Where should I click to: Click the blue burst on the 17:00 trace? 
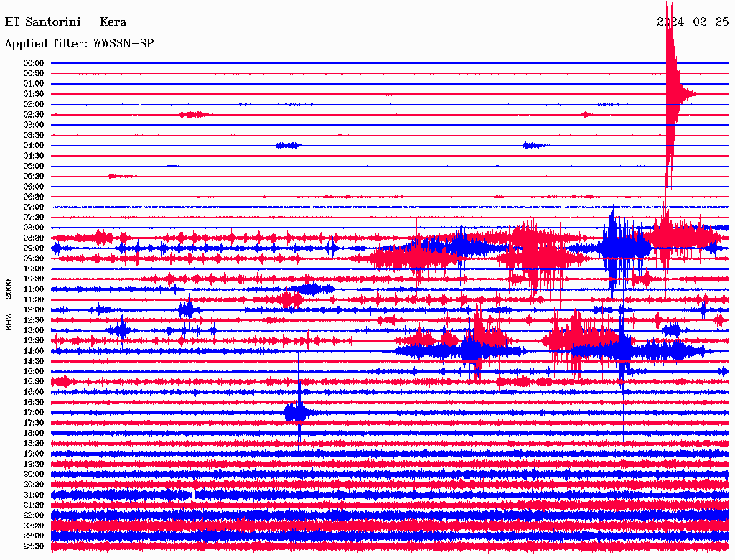[296, 412]
